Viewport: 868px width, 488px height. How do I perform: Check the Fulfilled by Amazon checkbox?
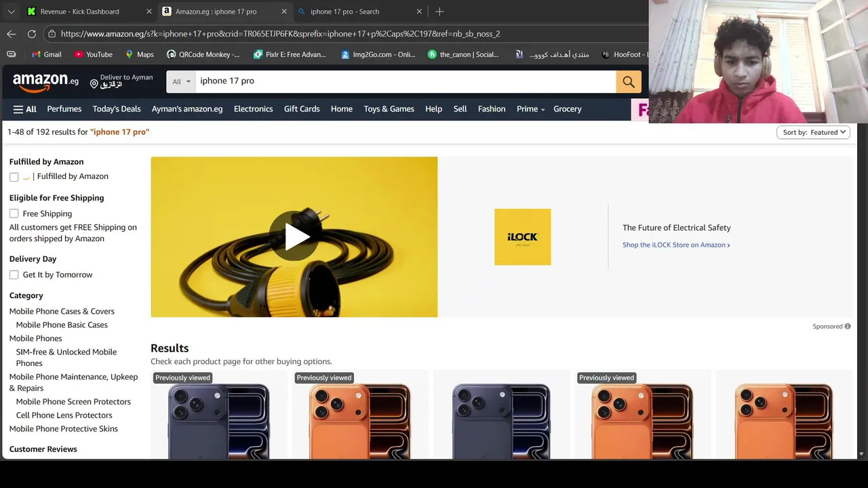tap(14, 177)
